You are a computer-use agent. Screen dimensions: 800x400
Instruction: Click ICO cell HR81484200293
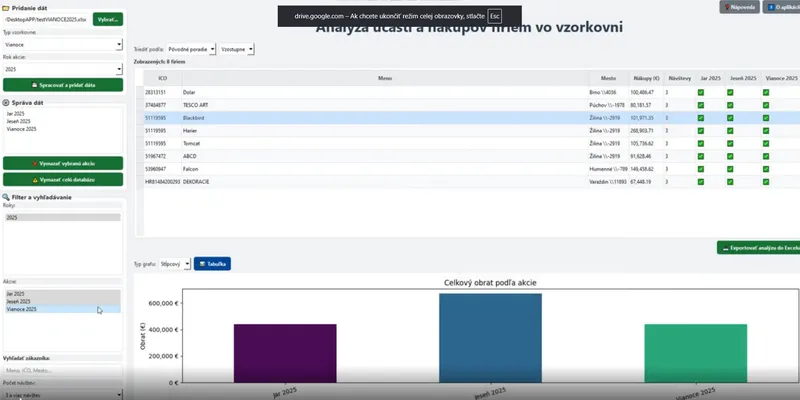pos(163,182)
